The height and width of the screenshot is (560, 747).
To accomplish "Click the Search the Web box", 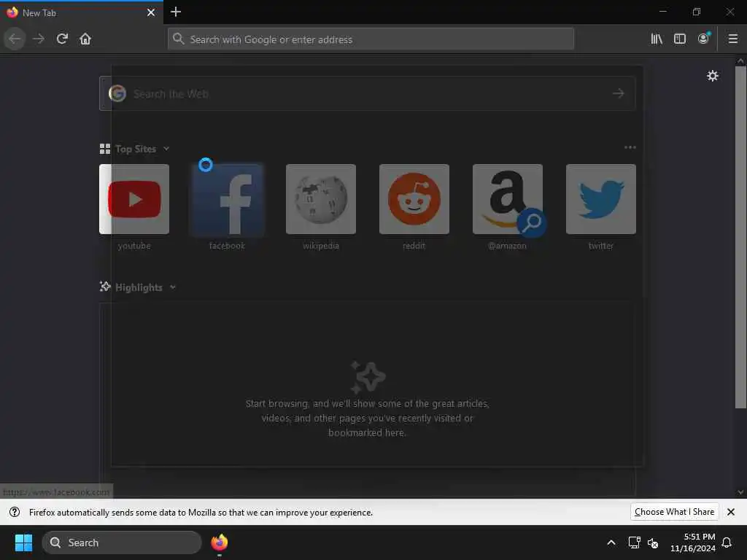I will [368, 93].
